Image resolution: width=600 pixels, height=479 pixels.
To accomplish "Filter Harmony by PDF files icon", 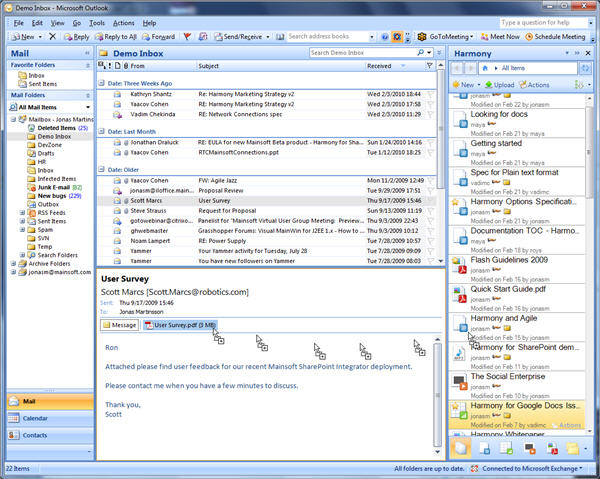I will point(551,448).
